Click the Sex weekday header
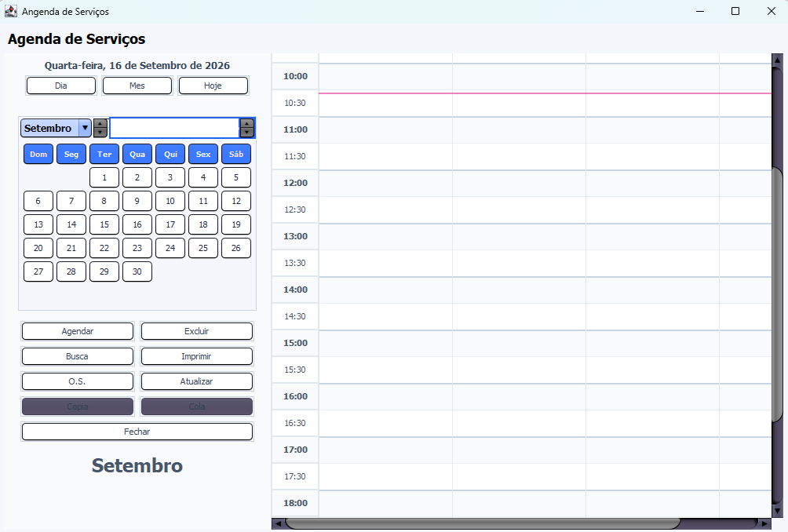The height and width of the screenshot is (532, 788). coord(203,155)
